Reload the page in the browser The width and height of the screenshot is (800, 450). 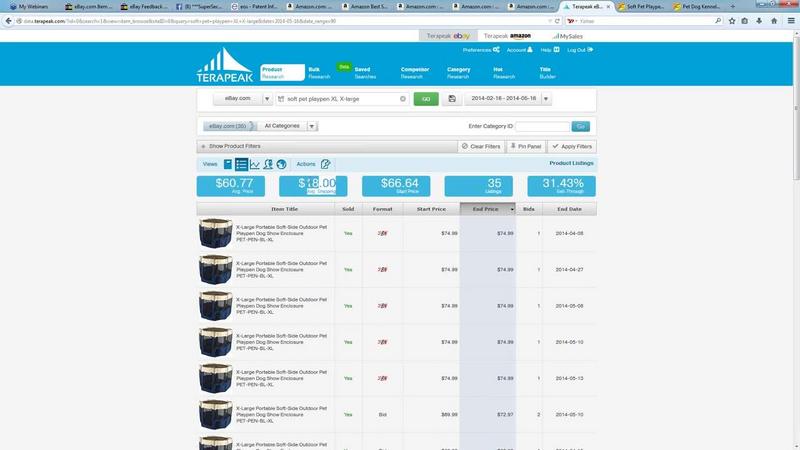coord(557,21)
